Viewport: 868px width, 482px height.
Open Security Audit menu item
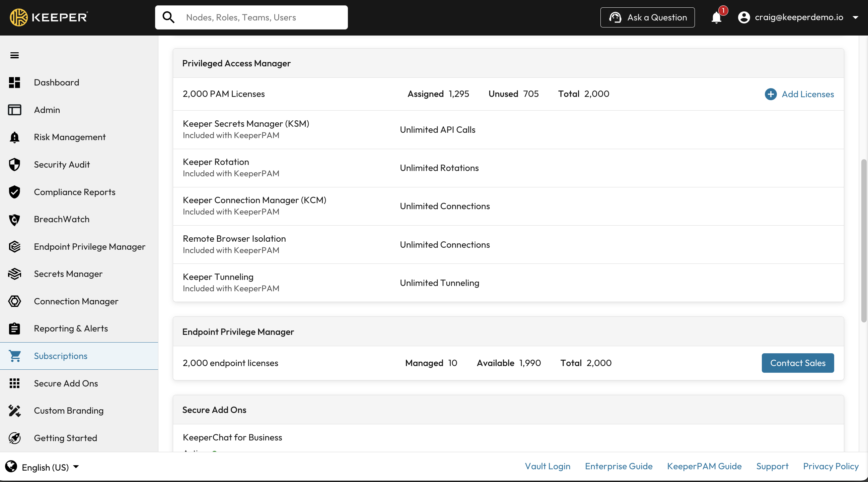coord(62,165)
